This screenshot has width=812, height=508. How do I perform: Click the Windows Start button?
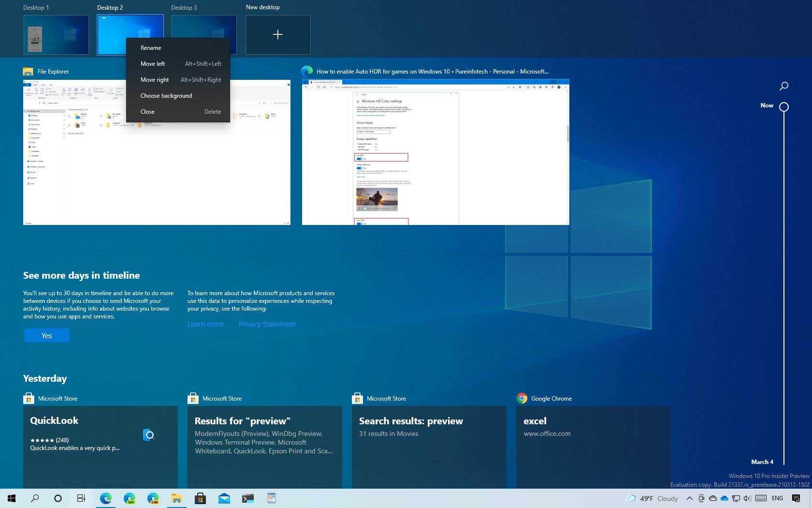coord(12,498)
